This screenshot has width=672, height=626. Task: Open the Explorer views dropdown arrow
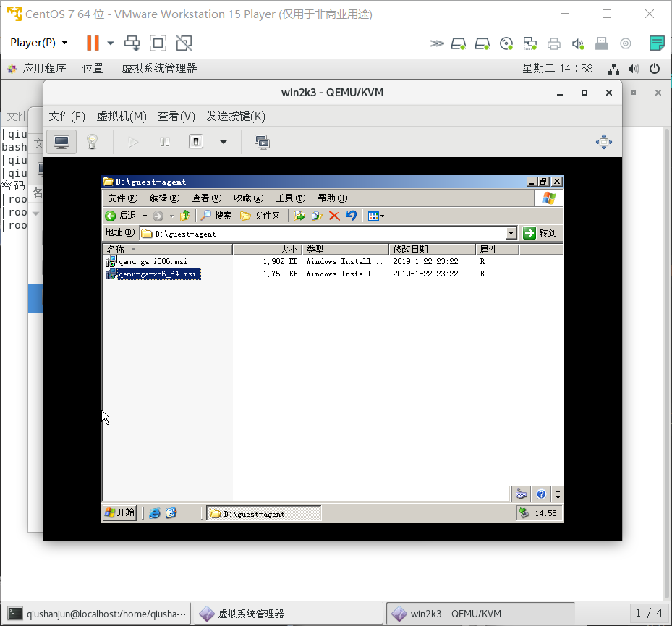pyautogui.click(x=382, y=216)
